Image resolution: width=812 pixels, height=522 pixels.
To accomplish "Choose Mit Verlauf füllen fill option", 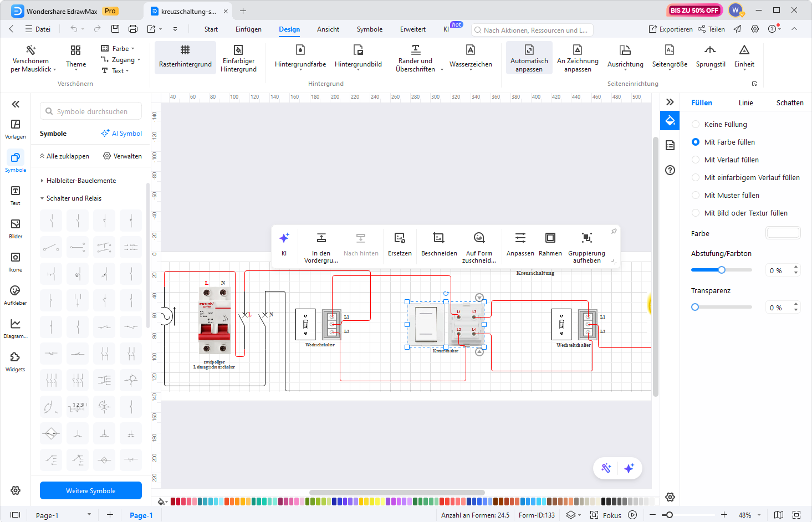I will coord(696,160).
